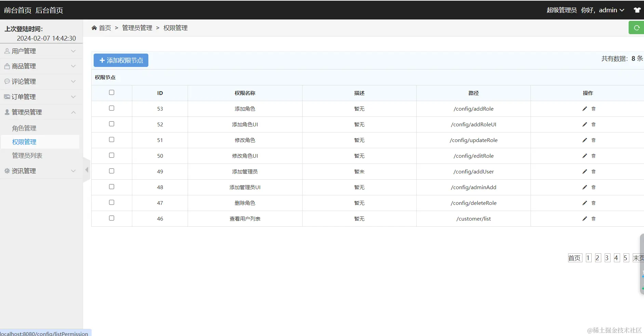644x336 pixels.
Task: Click the /config/deleteRole path cell
Action: (x=473, y=203)
